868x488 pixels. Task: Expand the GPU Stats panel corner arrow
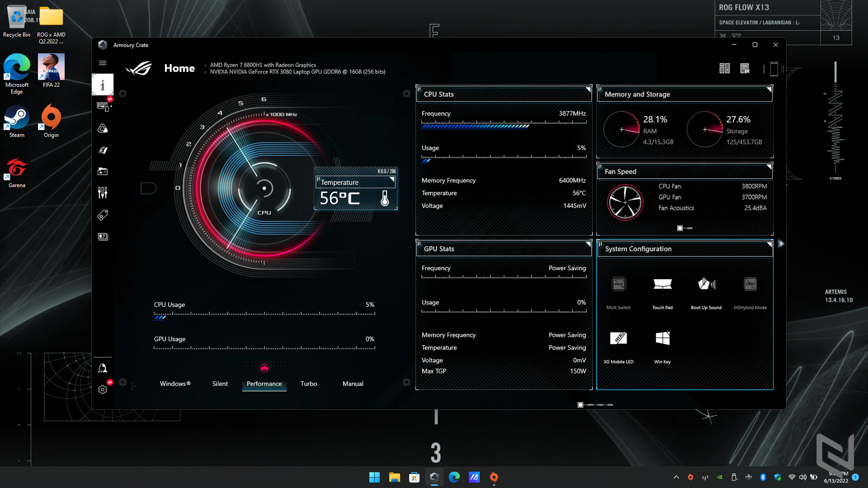pyautogui.click(x=588, y=244)
